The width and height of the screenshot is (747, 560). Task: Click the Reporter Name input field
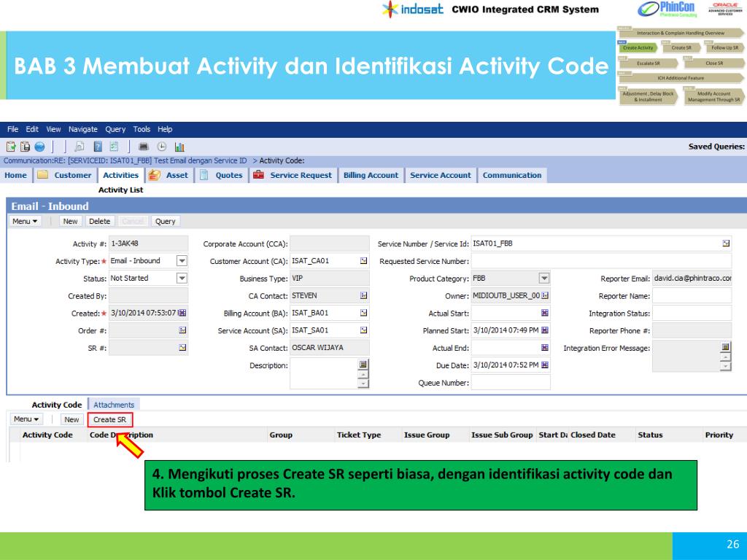coord(692,296)
